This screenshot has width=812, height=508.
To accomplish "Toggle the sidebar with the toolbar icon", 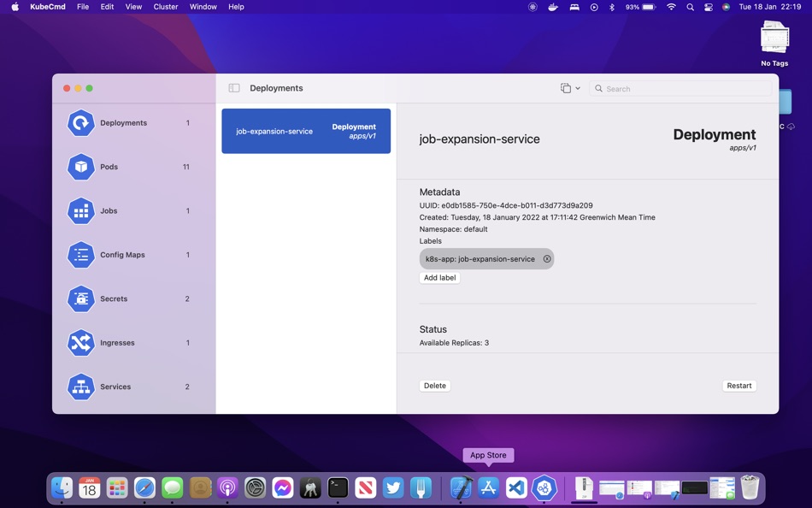I will 234,88.
